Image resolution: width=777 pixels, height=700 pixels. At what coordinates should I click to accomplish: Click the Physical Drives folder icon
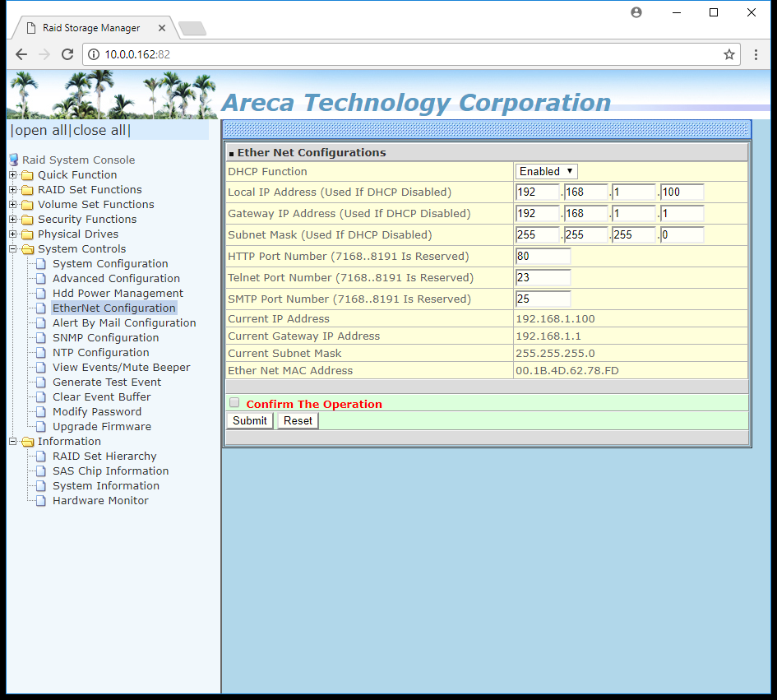(28, 234)
